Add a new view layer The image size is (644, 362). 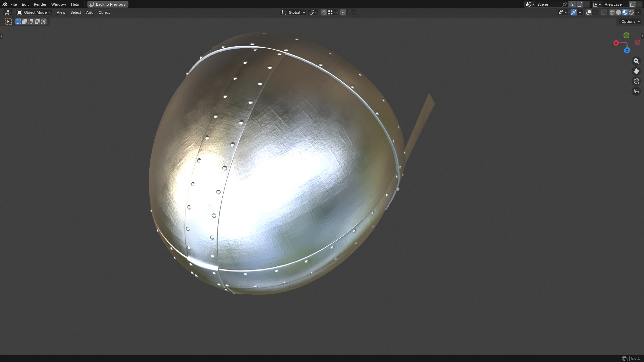[633, 4]
